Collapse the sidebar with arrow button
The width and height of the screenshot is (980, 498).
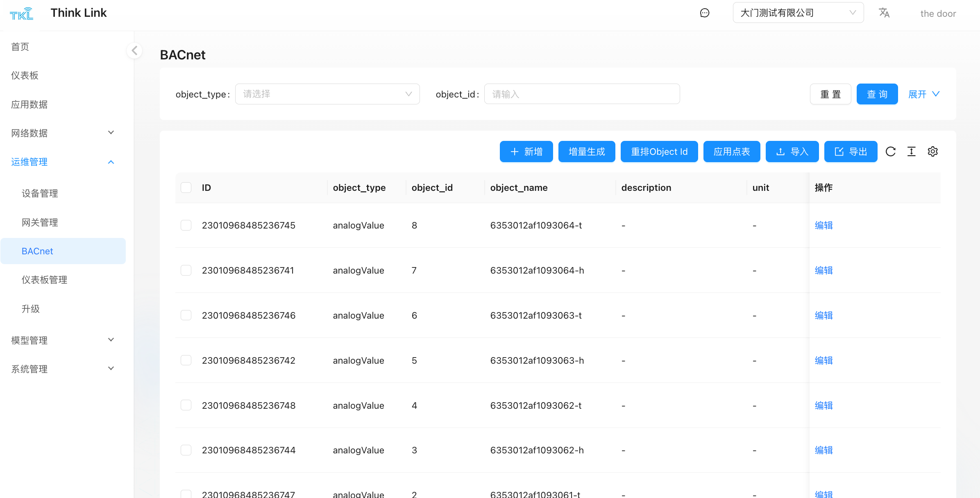134,51
